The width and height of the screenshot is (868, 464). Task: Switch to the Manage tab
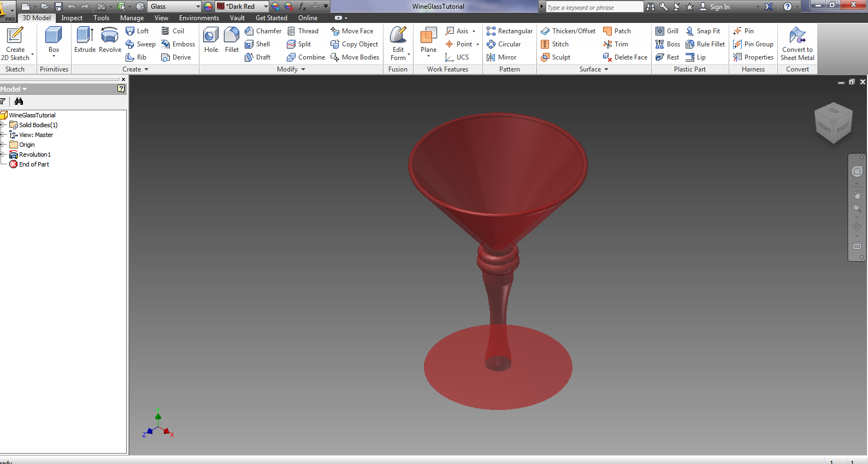[x=132, y=18]
